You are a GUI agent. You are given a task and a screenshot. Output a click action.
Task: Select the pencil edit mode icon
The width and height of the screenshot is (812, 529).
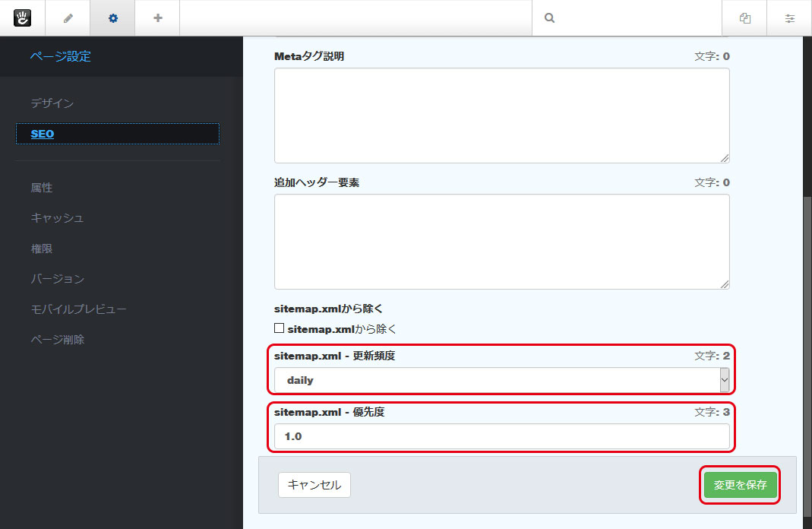click(67, 17)
